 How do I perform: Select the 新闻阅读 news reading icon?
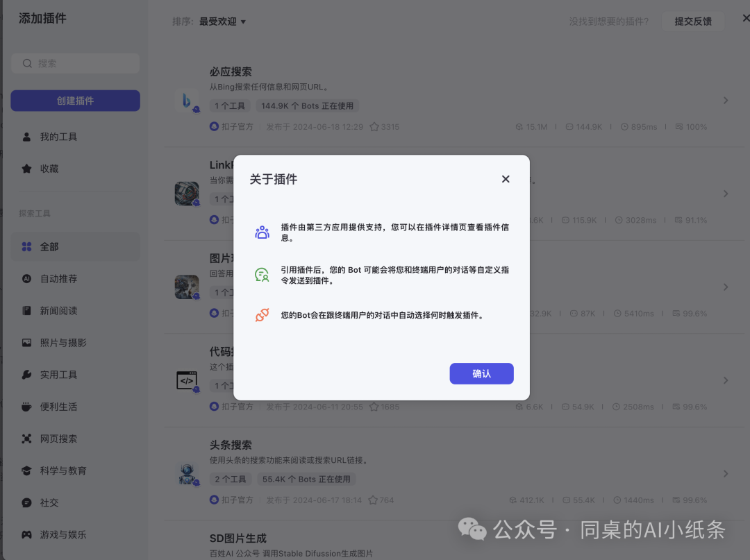(25, 310)
